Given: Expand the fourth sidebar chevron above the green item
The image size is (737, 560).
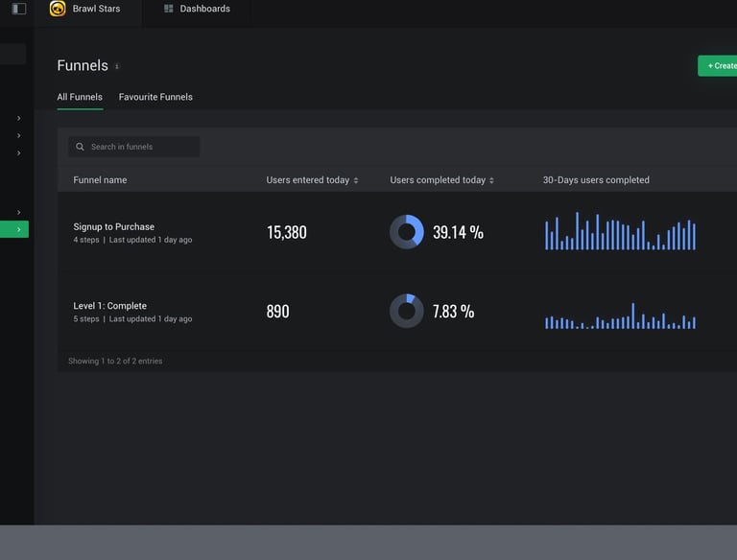Looking at the screenshot, I should (19, 212).
